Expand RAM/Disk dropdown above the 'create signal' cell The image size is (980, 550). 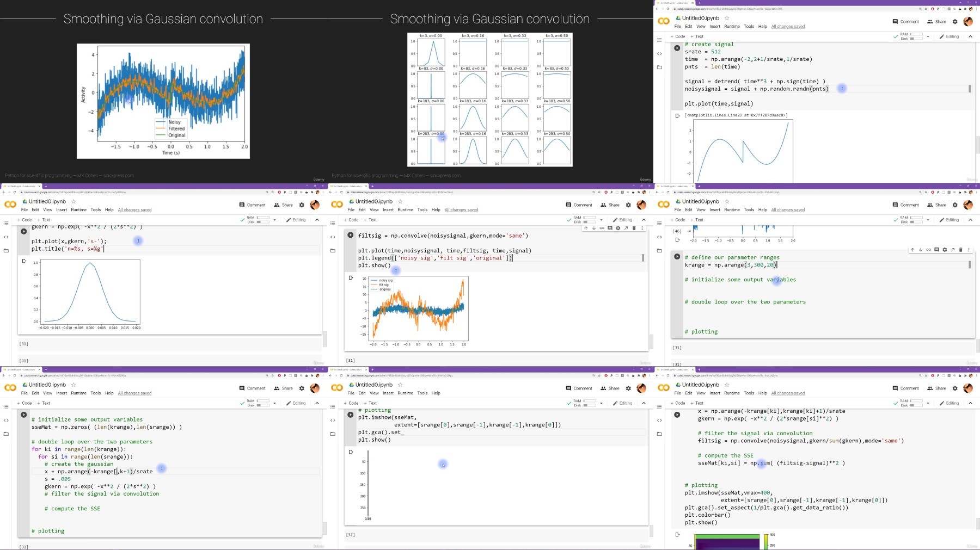pos(928,36)
